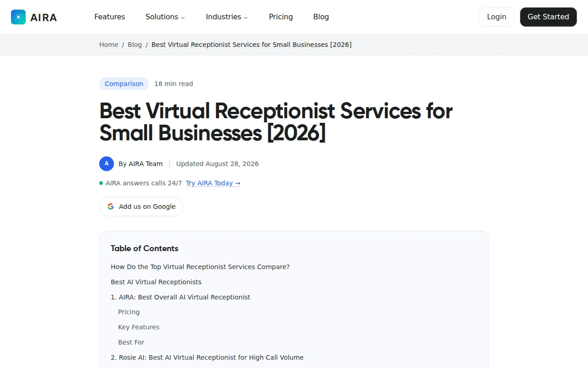Open Blog in the breadcrumb trail

click(135, 45)
